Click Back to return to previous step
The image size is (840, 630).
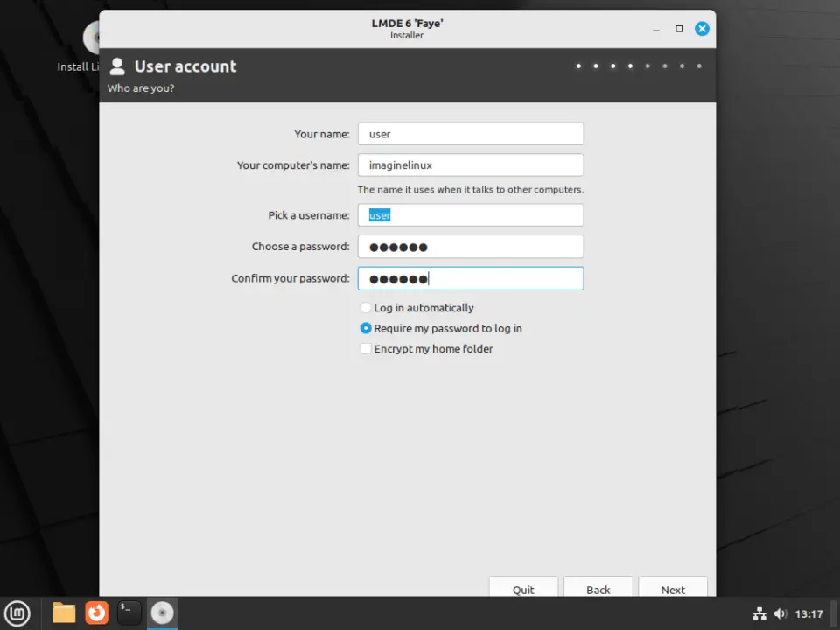[x=598, y=589]
